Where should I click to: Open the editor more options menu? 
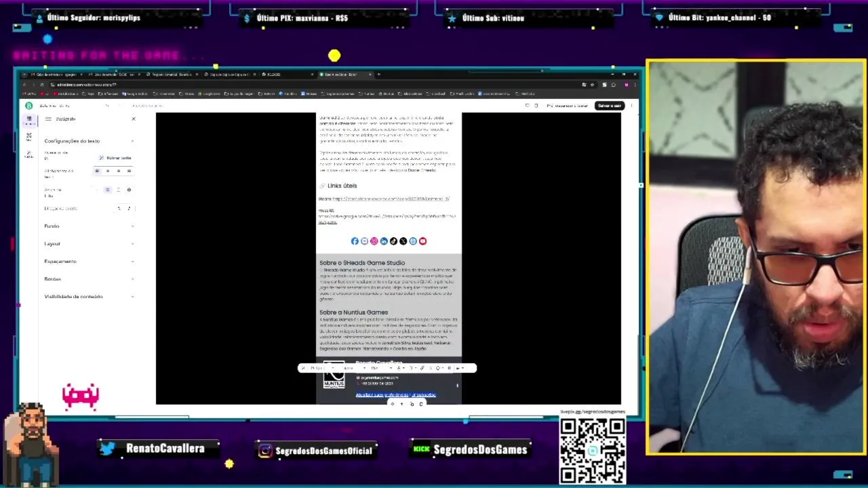point(631,106)
